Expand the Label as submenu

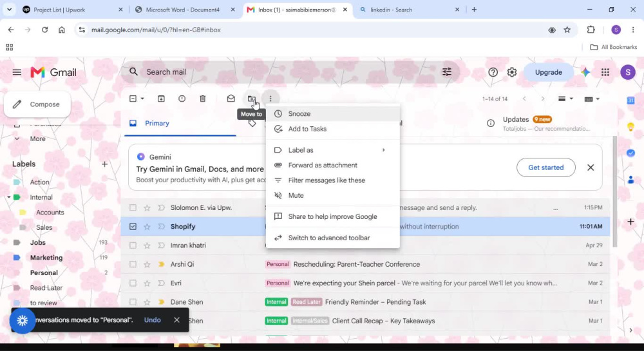click(x=333, y=150)
